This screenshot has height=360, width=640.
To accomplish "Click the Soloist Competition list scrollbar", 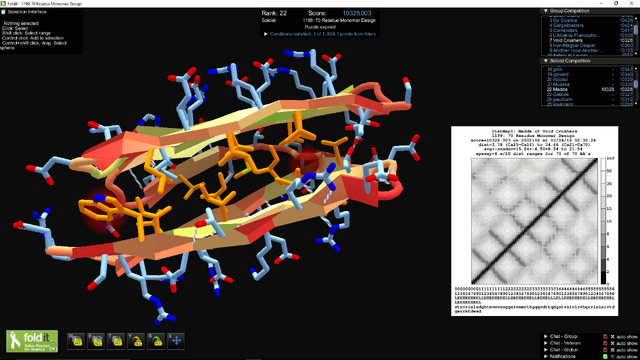I will [636, 86].
